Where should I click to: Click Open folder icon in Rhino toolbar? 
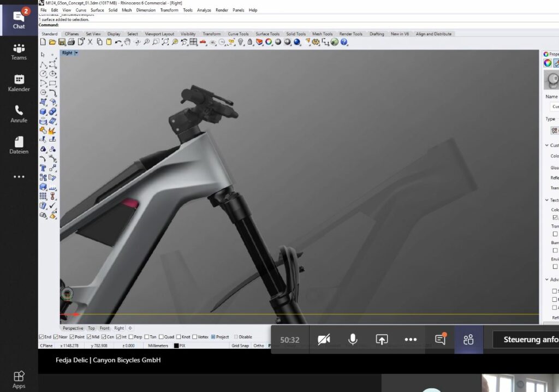click(x=52, y=42)
